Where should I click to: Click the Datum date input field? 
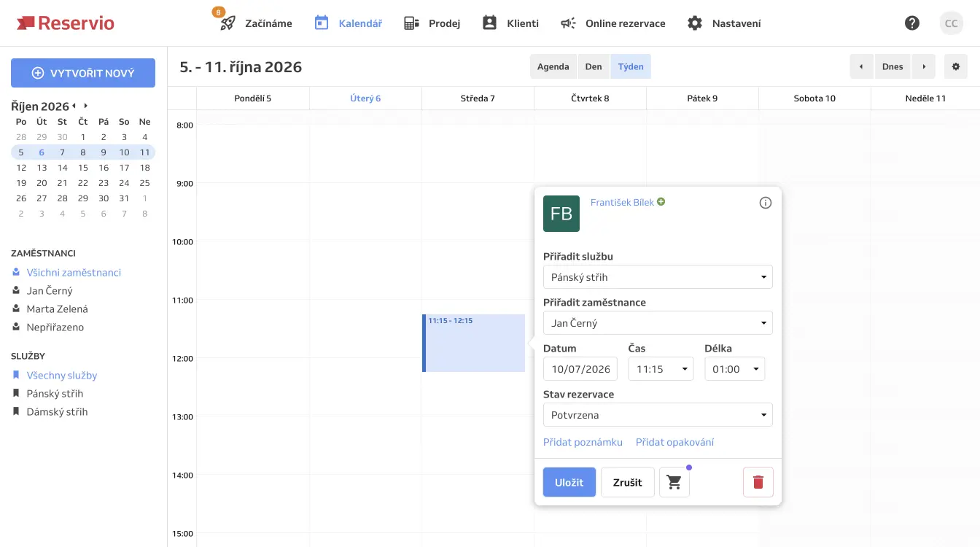tap(580, 369)
